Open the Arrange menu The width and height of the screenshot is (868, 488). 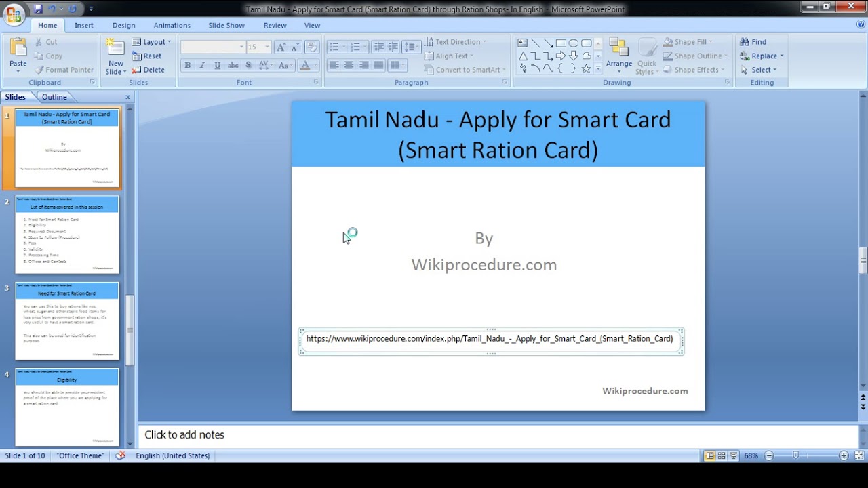point(619,56)
